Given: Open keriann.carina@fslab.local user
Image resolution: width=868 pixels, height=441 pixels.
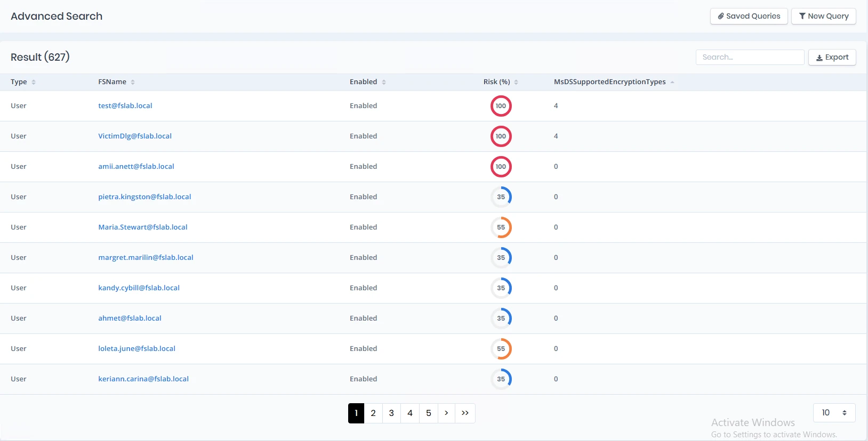Looking at the screenshot, I should click(143, 379).
